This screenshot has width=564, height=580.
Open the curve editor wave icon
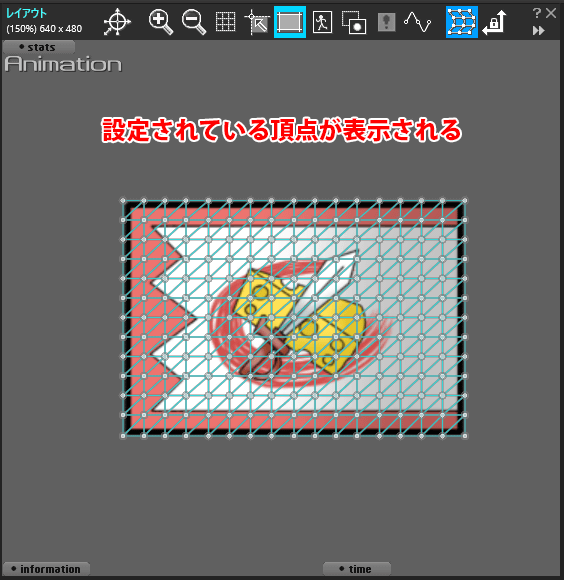click(x=418, y=22)
